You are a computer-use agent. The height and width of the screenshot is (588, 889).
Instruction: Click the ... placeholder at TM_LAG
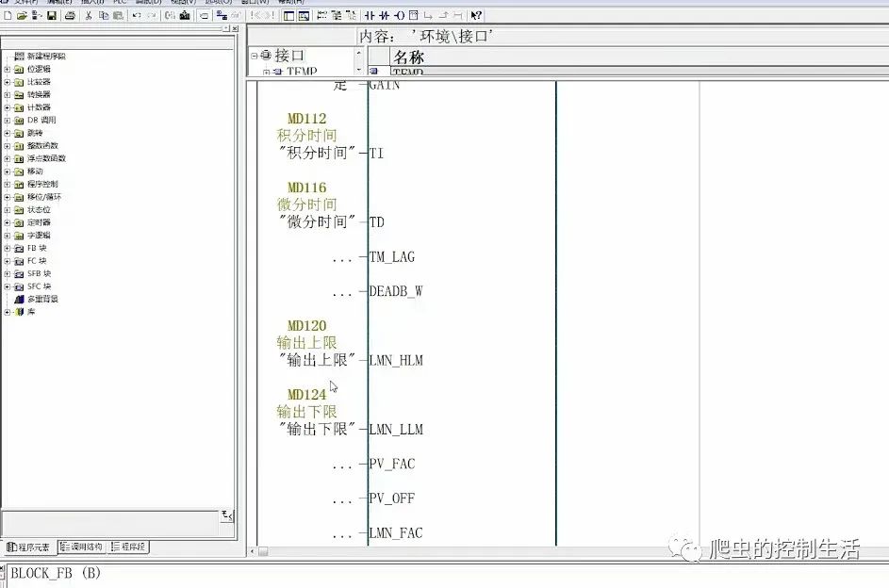(x=342, y=259)
